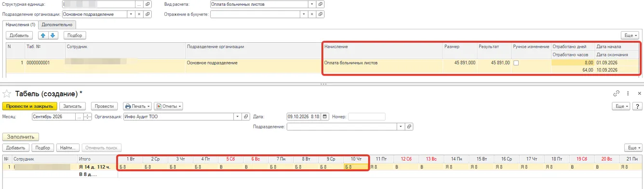This screenshot has width=644, height=189.
Task: Click the 10 Чт day cell with Б 8
Action: coord(356,167)
